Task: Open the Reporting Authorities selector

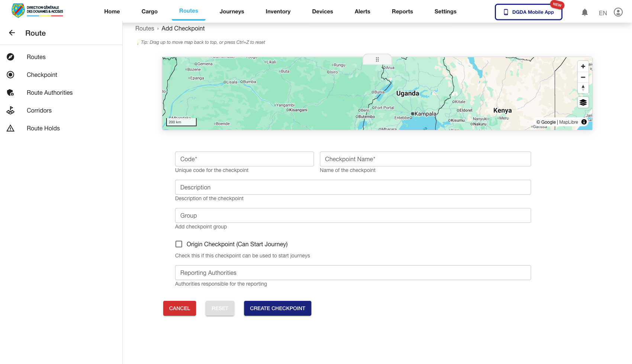Action: [x=352, y=273]
